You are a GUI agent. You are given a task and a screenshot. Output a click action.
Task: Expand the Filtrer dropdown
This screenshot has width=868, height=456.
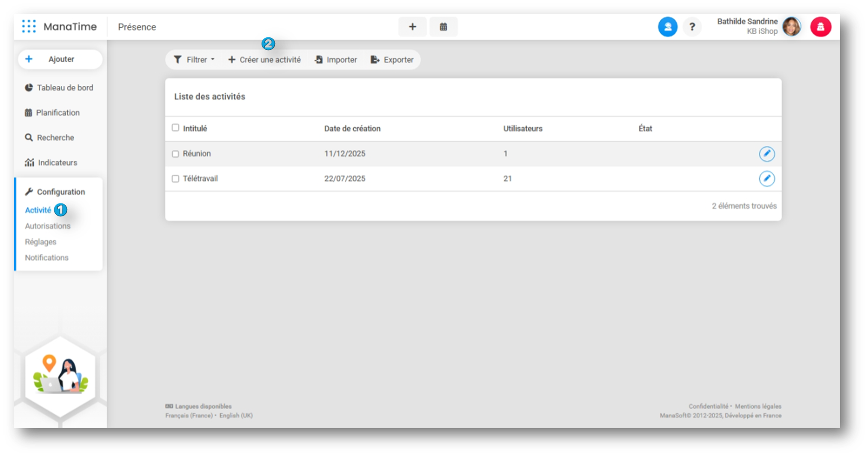(x=194, y=60)
